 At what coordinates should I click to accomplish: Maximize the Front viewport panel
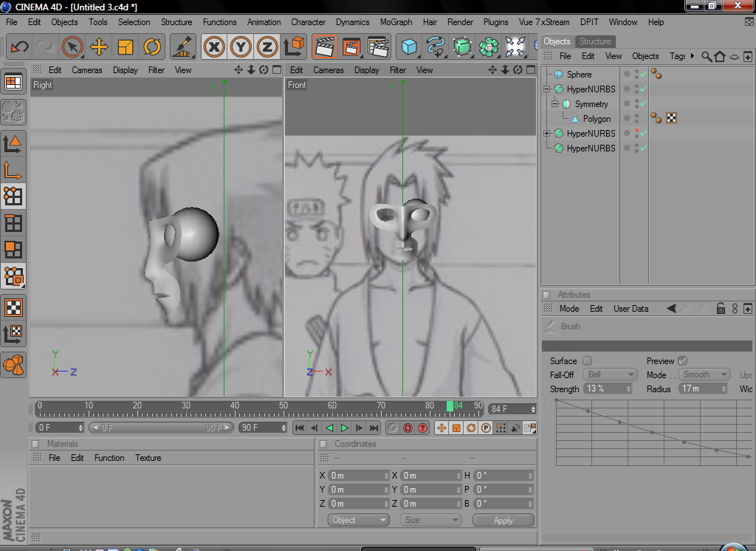click(x=531, y=70)
